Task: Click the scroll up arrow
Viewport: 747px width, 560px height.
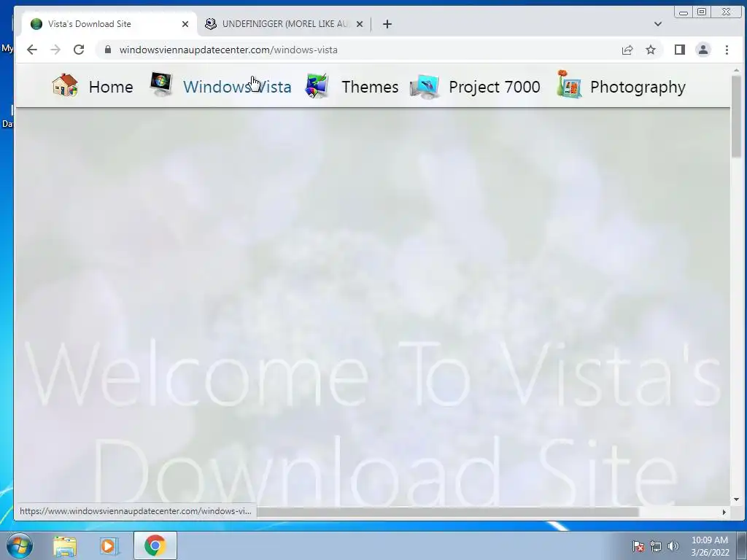Action: click(x=736, y=71)
